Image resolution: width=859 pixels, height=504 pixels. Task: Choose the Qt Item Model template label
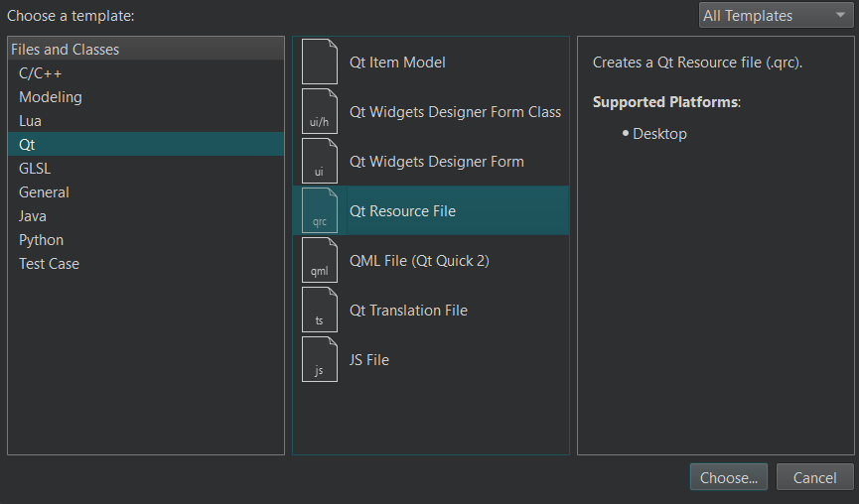[x=397, y=63]
